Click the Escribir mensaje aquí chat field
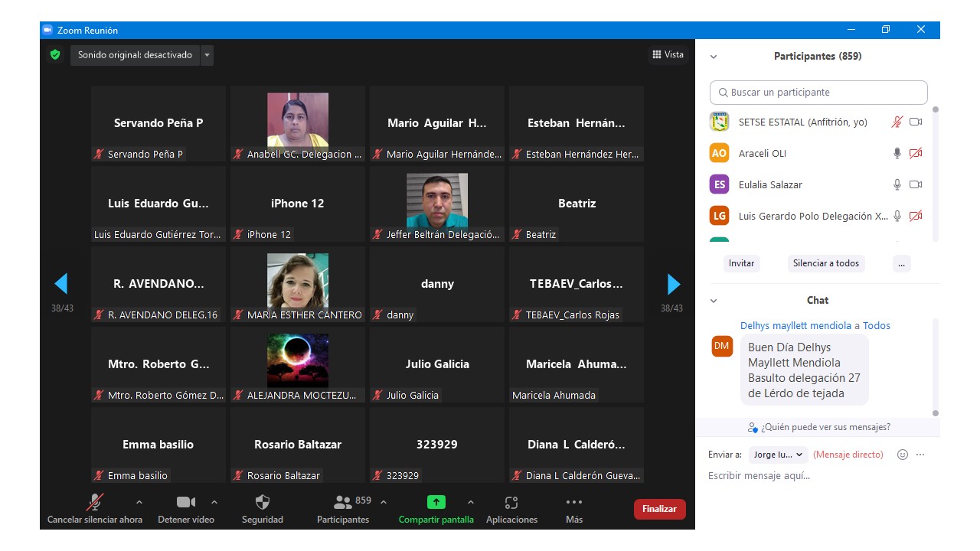980x551 pixels. pos(818,476)
